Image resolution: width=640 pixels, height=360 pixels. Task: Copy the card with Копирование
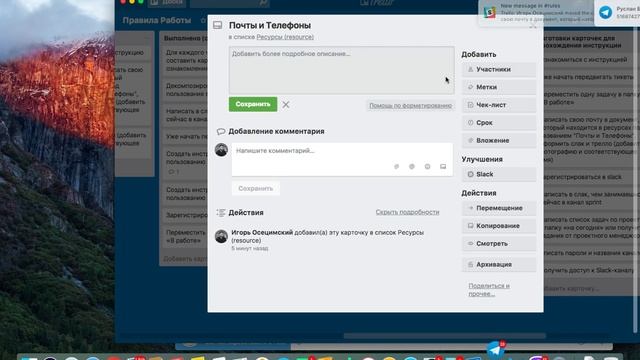tap(499, 226)
